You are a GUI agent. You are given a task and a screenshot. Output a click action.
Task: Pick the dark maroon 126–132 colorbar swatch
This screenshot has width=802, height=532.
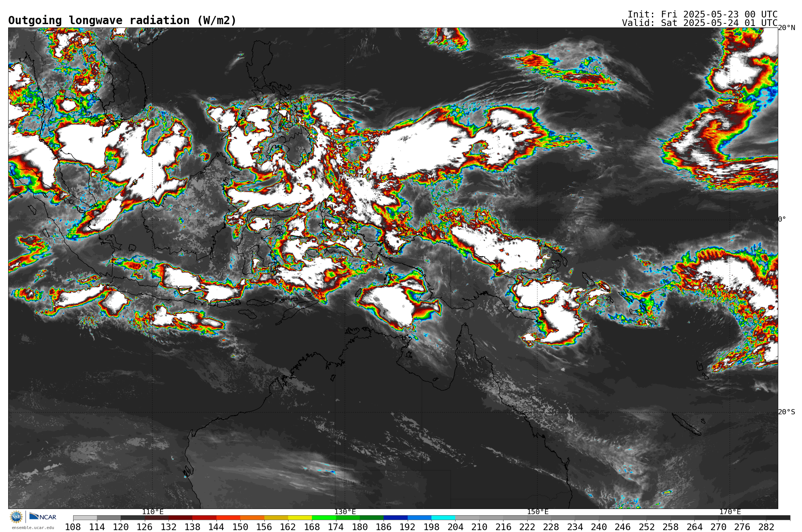coord(157,518)
